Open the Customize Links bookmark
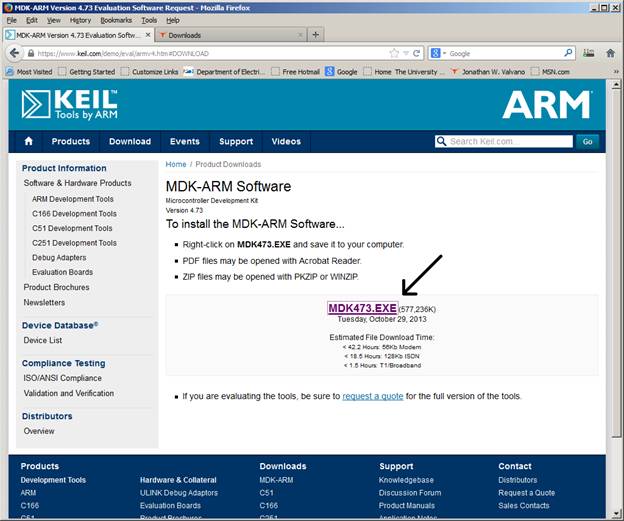This screenshot has height=521, width=624. 150,72
